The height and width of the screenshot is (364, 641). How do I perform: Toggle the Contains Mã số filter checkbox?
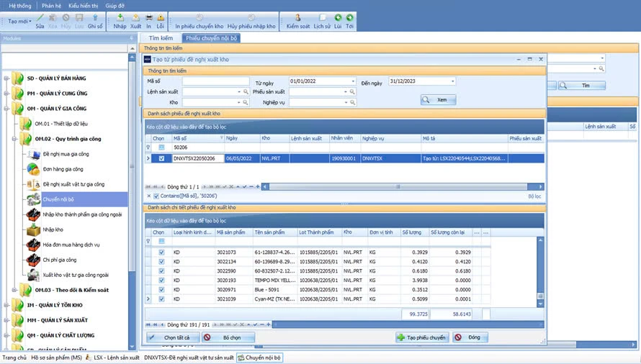tap(156, 196)
